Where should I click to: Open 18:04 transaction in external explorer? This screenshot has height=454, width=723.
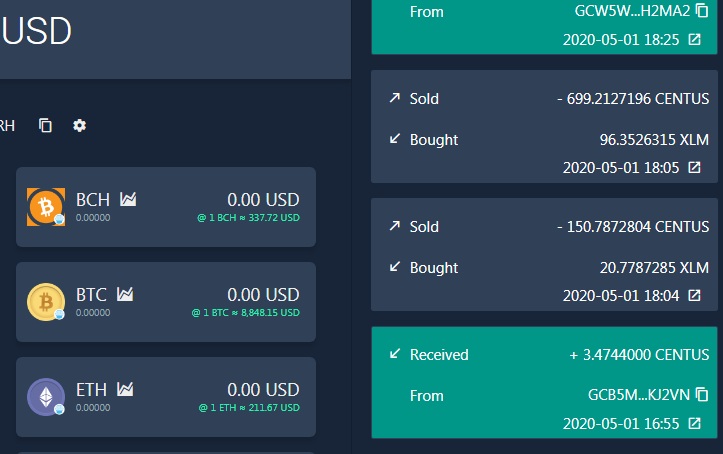[694, 296]
